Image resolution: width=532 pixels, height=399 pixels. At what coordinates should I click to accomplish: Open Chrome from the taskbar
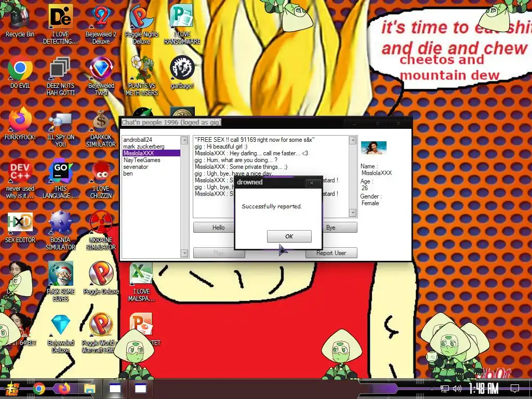point(38,389)
